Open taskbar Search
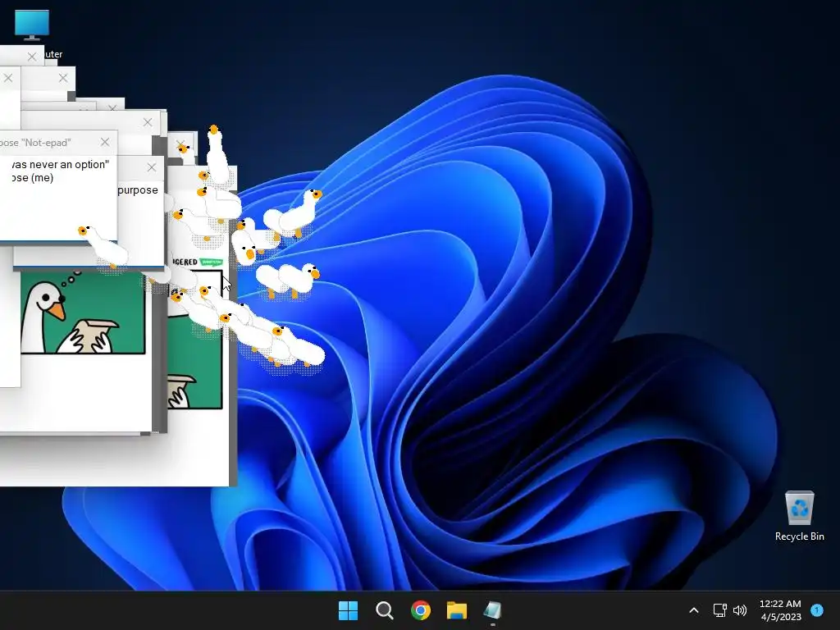The width and height of the screenshot is (840, 630). coord(384,610)
